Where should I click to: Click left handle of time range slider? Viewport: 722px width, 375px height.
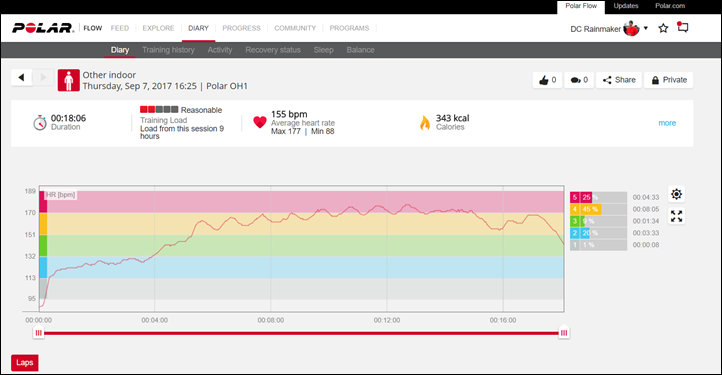(x=39, y=333)
